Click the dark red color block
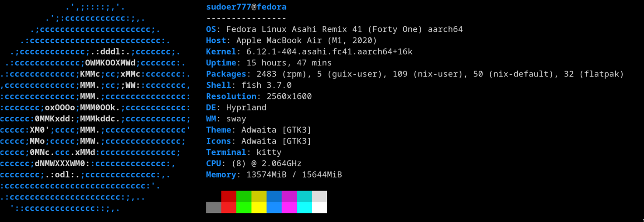The height and width of the screenshot is (222, 644). click(x=229, y=196)
